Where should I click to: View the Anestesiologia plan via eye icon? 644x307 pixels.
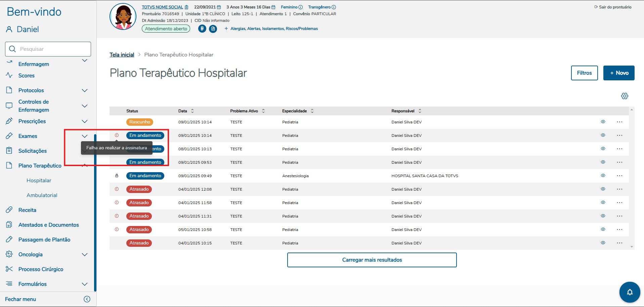(x=603, y=176)
